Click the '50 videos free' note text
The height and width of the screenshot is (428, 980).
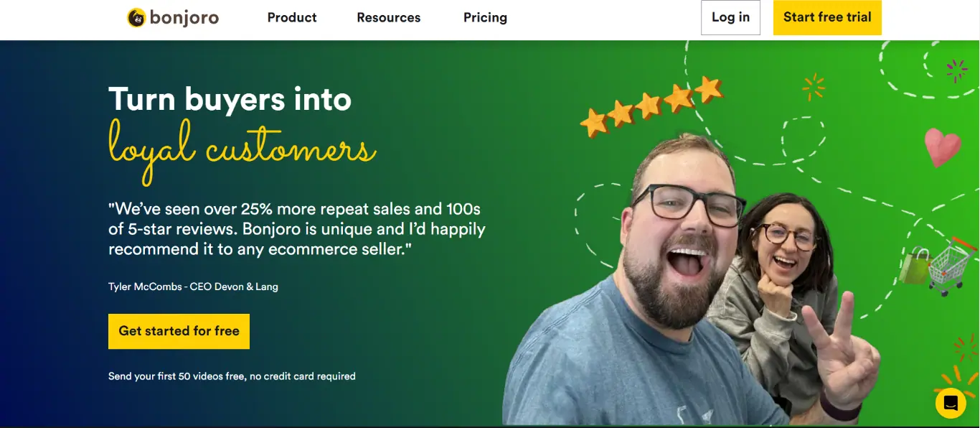[232, 376]
